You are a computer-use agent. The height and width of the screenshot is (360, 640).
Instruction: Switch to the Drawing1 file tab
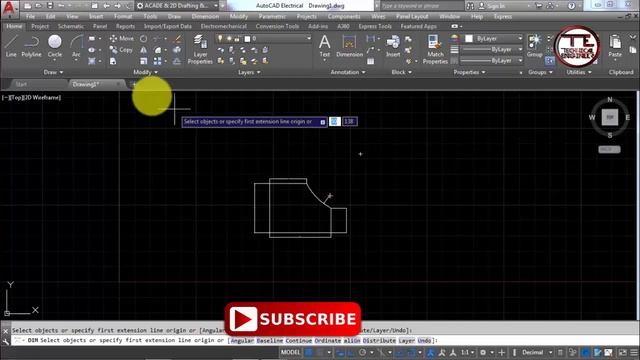86,84
